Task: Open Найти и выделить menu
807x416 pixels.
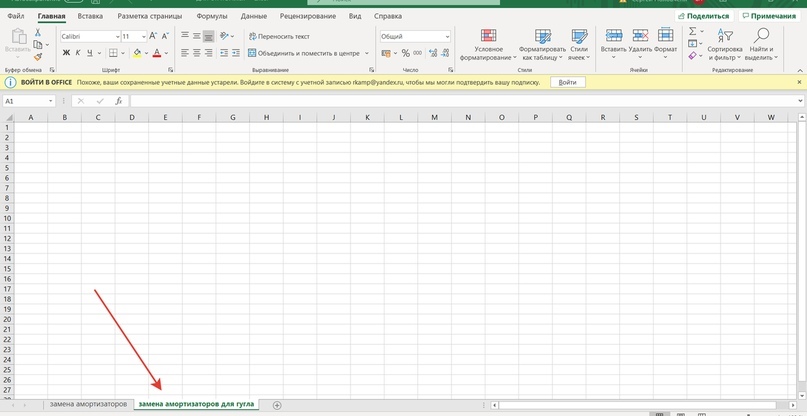Action: pyautogui.click(x=761, y=45)
